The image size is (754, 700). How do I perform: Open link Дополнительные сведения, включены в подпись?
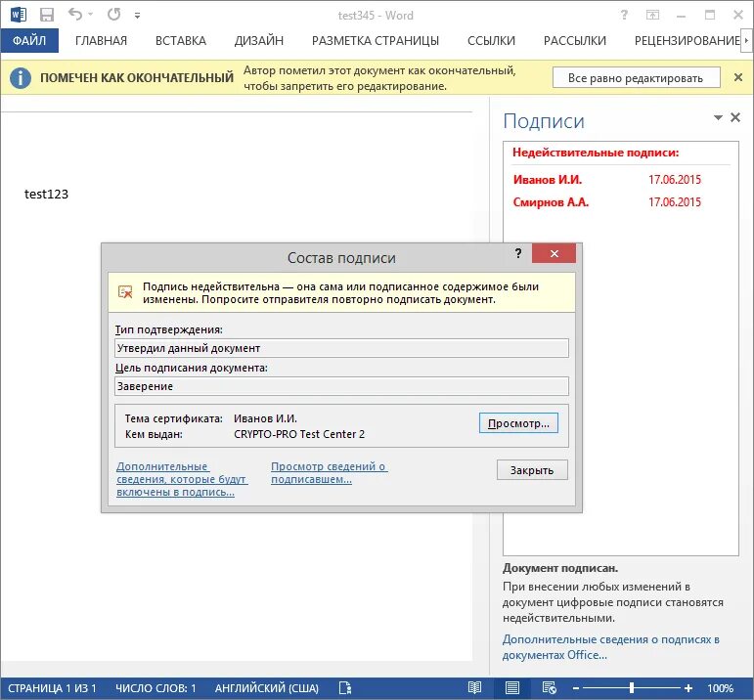point(182,479)
